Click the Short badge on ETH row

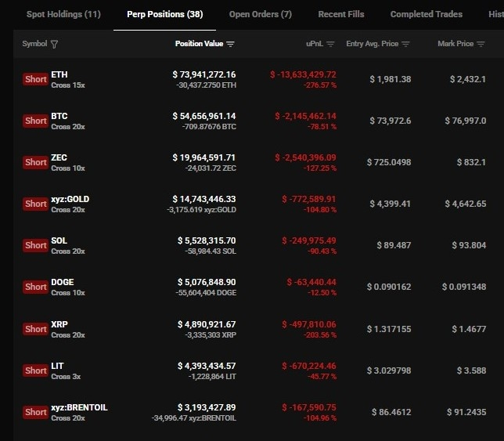36,79
